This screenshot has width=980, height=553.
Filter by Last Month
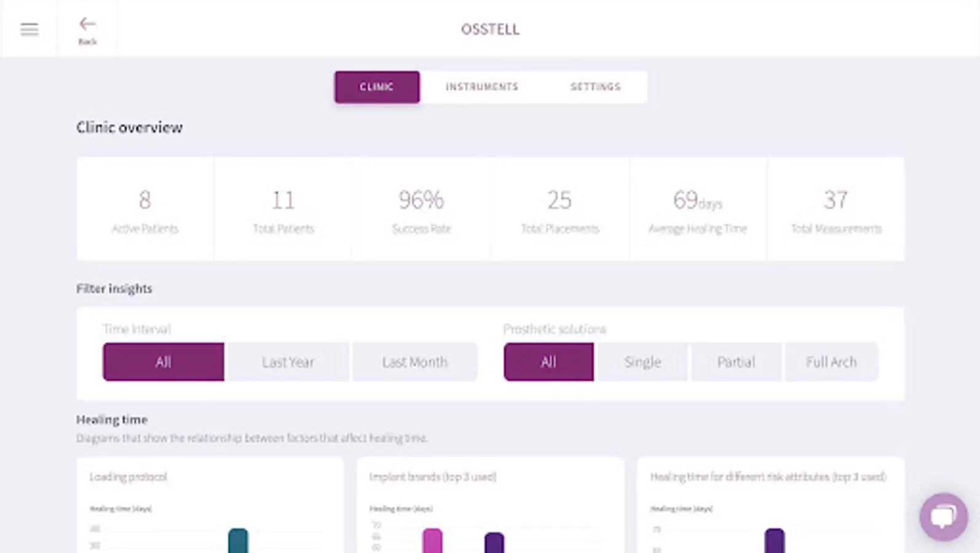(415, 362)
